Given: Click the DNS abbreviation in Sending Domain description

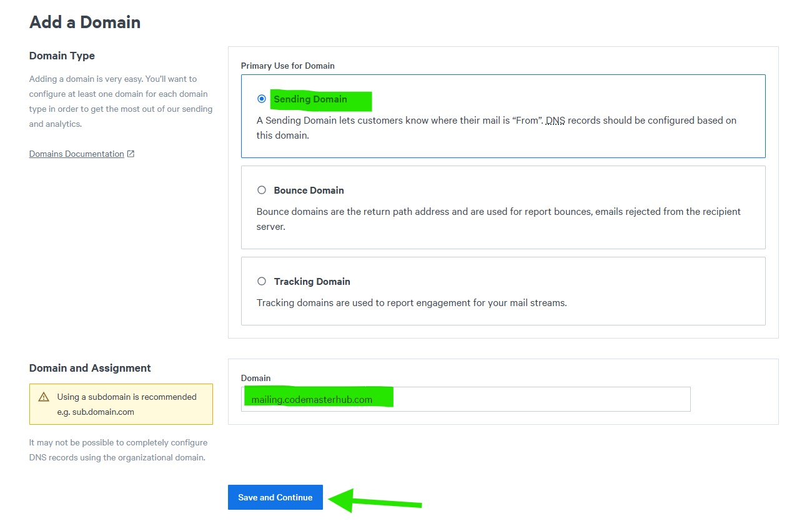Looking at the screenshot, I should click(555, 120).
